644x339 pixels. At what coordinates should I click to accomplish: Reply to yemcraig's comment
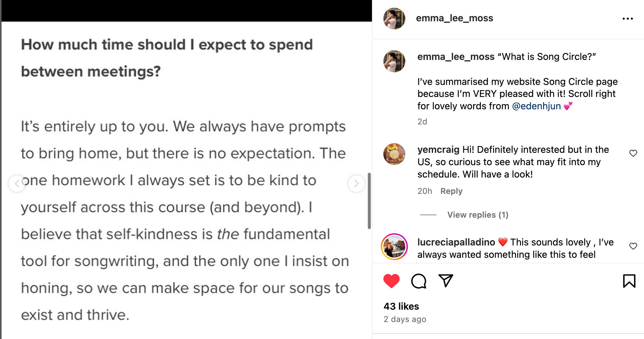pos(451,191)
